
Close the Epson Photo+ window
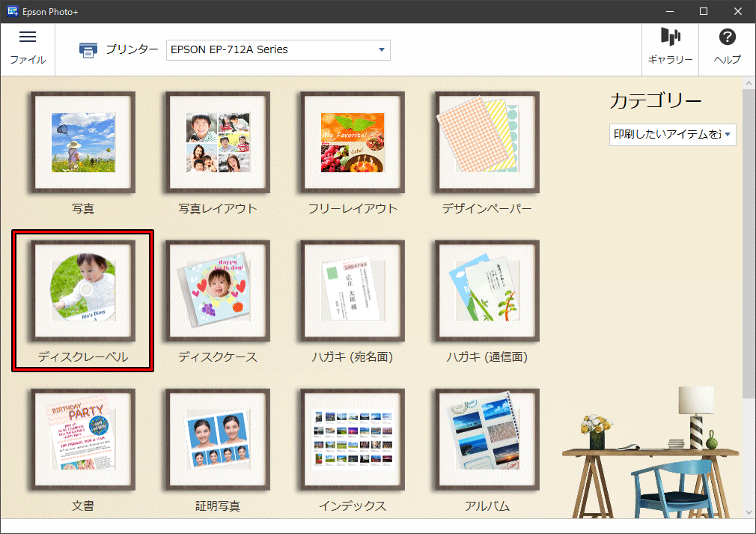pyautogui.click(x=738, y=11)
